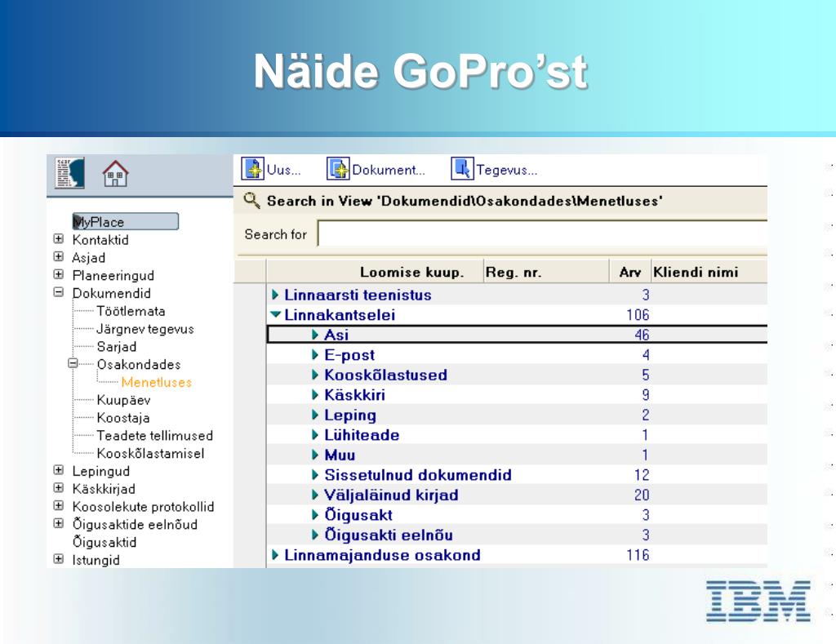Viewport: 836px width, 644px height.
Task: Focus the Search for input field
Action: (542, 233)
